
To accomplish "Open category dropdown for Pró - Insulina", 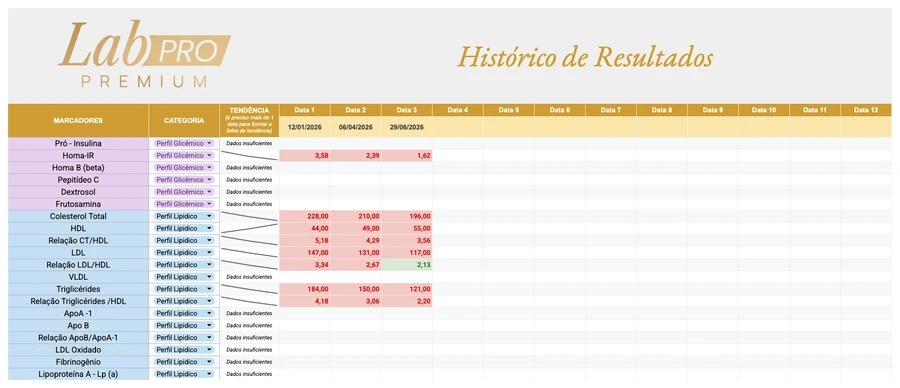I will (x=184, y=143).
